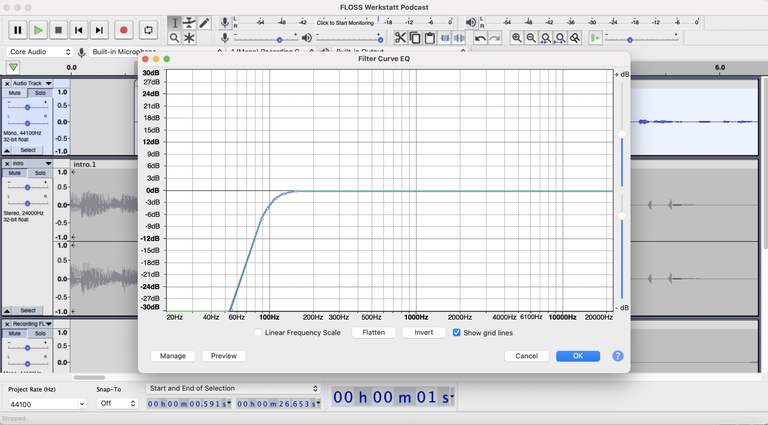This screenshot has width=768, height=425.
Task: Open Filter Curve EQ help icon
Action: coord(618,356)
